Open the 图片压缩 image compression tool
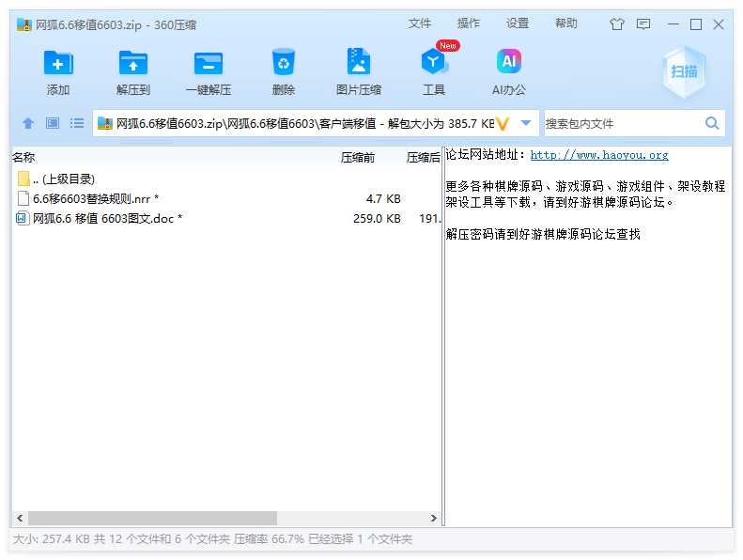The width and height of the screenshot is (743, 560). pos(359,62)
